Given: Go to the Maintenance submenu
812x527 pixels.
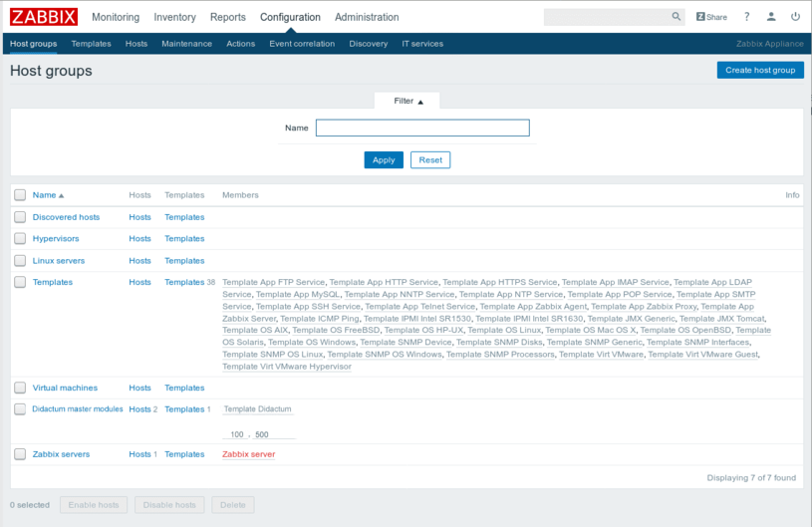Looking at the screenshot, I should (x=186, y=44).
